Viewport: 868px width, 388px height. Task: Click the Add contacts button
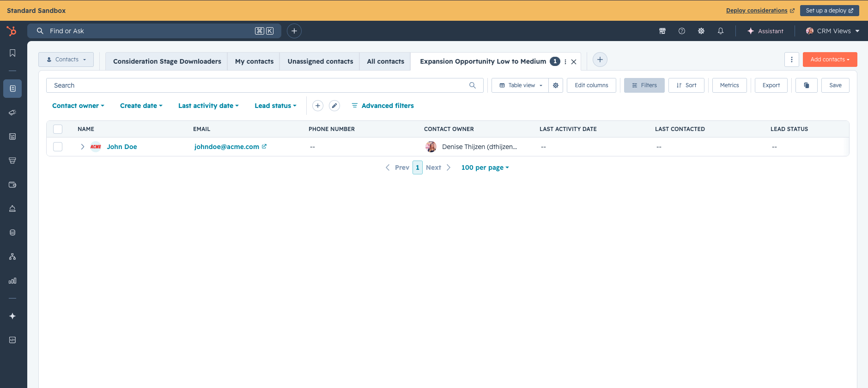(830, 60)
